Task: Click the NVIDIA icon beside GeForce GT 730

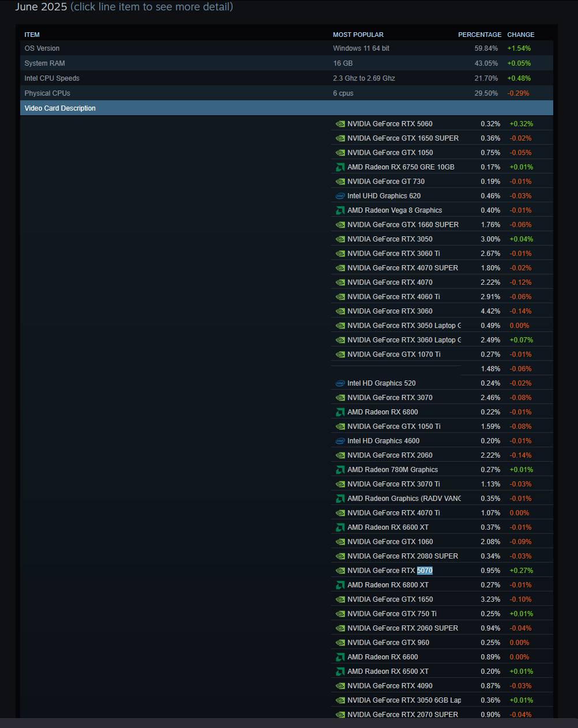Action: [x=340, y=182]
